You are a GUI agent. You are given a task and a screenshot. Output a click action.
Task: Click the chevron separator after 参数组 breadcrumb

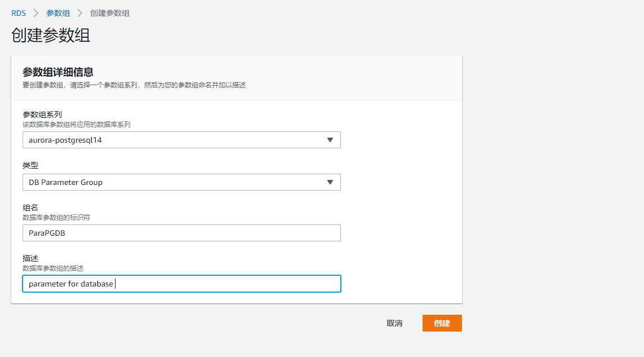coord(80,13)
